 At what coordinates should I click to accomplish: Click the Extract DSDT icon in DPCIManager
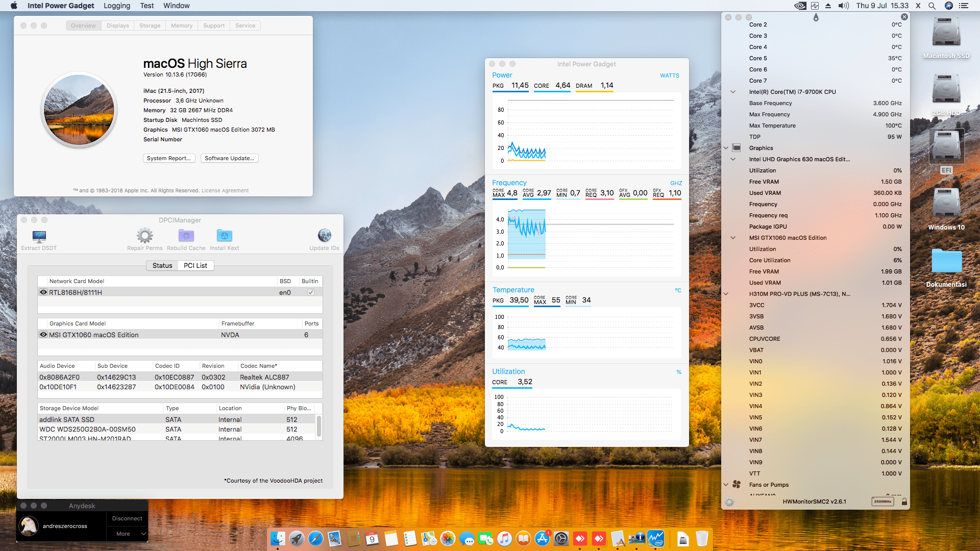38,237
